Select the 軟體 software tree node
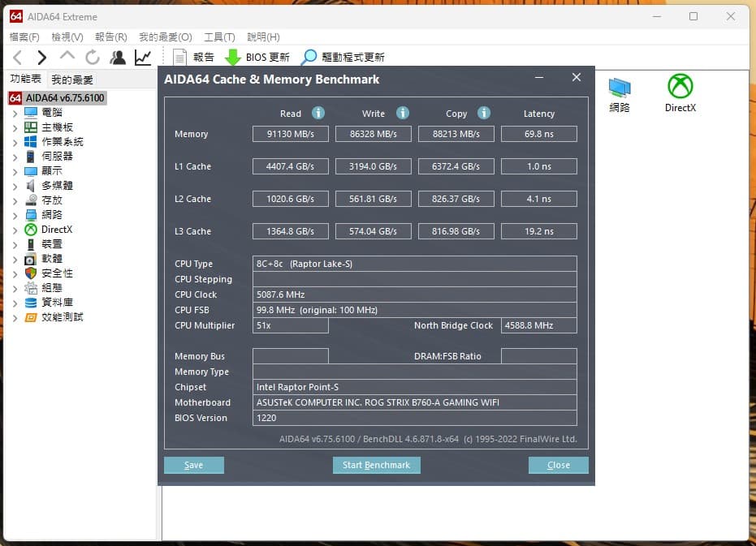The height and width of the screenshot is (546, 756). (43, 258)
